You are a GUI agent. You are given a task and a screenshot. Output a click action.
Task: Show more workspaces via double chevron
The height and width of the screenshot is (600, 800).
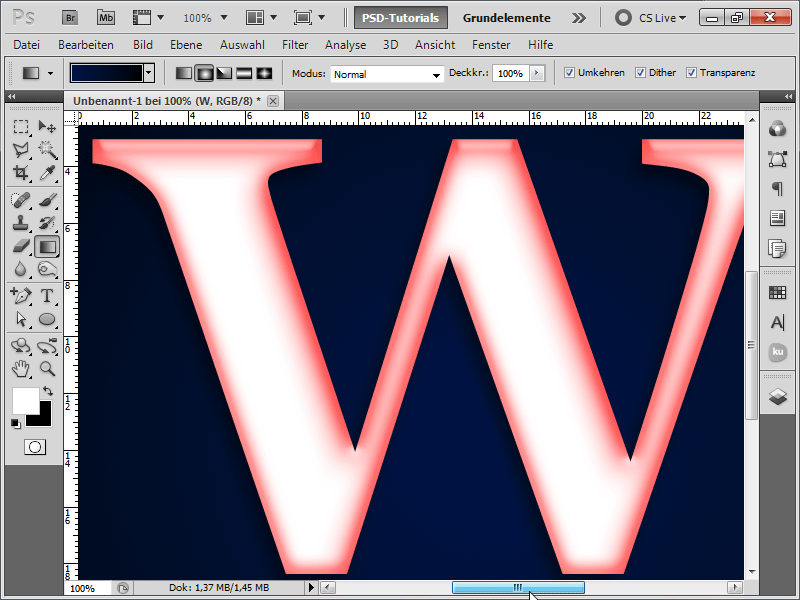(579, 18)
